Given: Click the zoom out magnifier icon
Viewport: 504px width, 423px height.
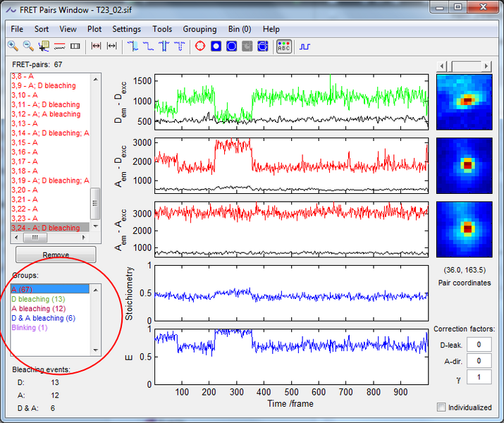Looking at the screenshot, I should click(28, 47).
